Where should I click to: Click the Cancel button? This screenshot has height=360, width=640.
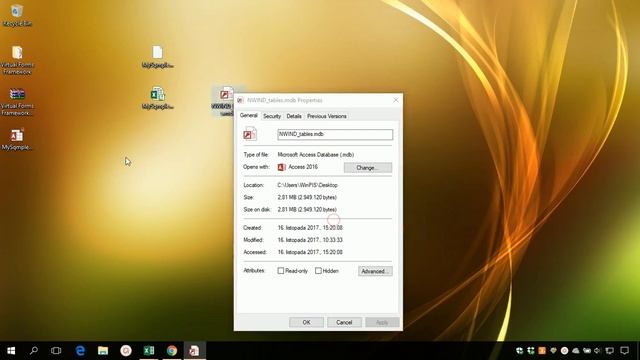tap(344, 322)
